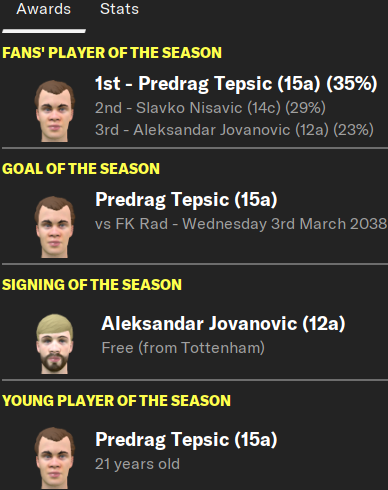Image resolution: width=388 pixels, height=490 pixels.
Task: Click Young Player of the Season heading
Action: point(116,401)
